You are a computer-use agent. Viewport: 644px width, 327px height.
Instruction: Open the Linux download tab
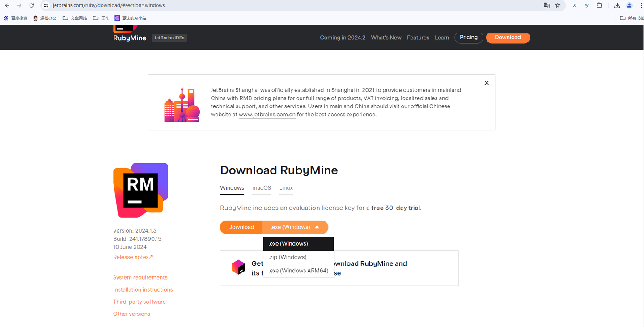tap(285, 188)
